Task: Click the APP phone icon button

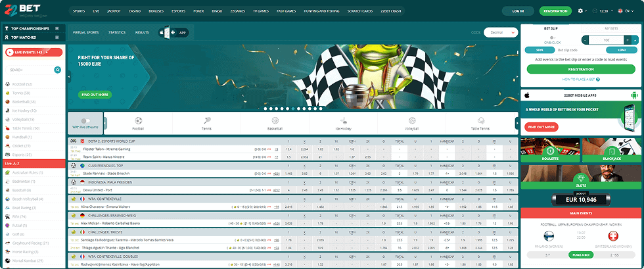Action: [173, 32]
